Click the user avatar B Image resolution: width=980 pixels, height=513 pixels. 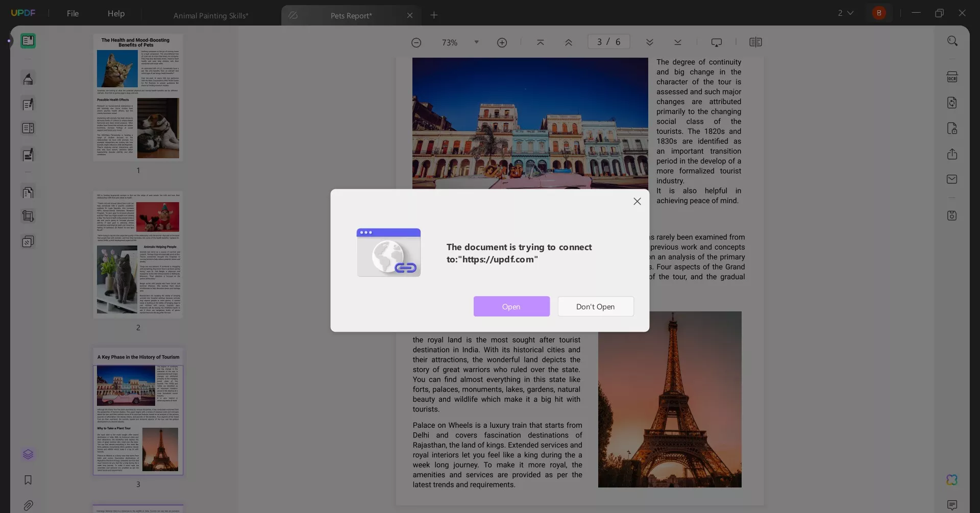879,13
